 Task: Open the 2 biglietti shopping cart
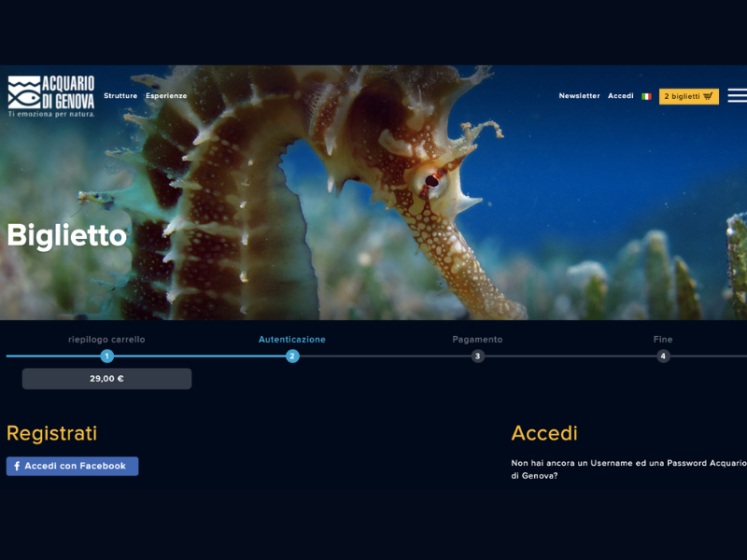pyautogui.click(x=688, y=96)
